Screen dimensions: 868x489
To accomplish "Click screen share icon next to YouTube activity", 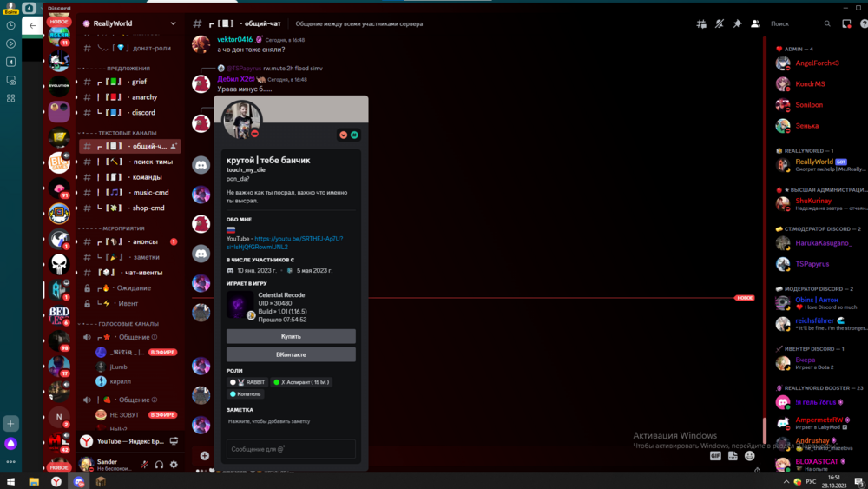I will tap(174, 441).
